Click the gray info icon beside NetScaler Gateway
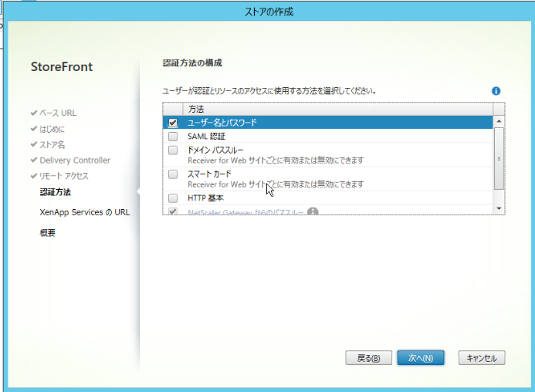535x392 pixels. (x=313, y=212)
